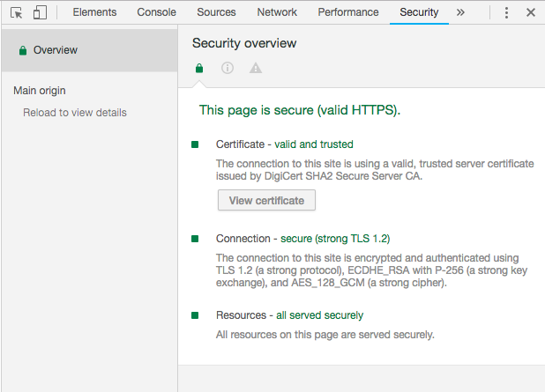Go to the Sources tab

(216, 12)
